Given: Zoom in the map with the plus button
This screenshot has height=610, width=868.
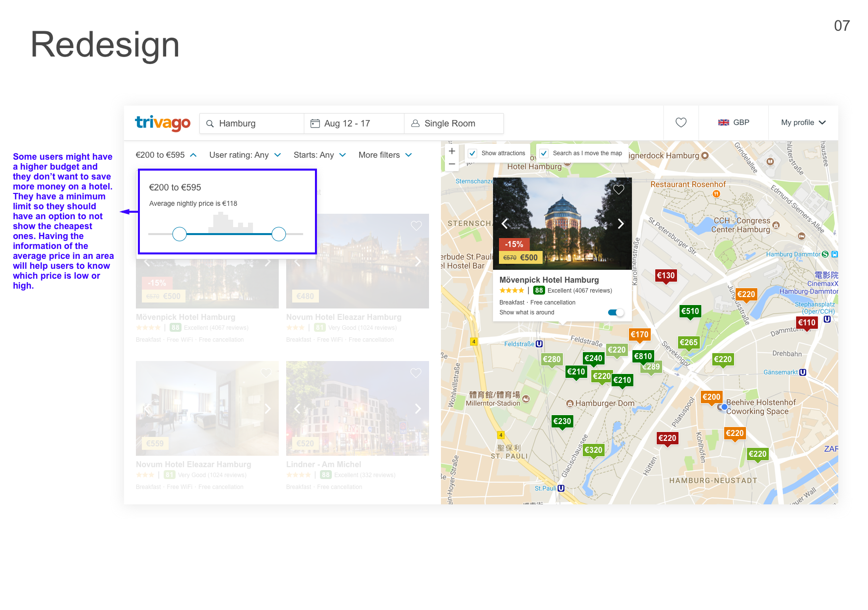Looking at the screenshot, I should point(452,151).
